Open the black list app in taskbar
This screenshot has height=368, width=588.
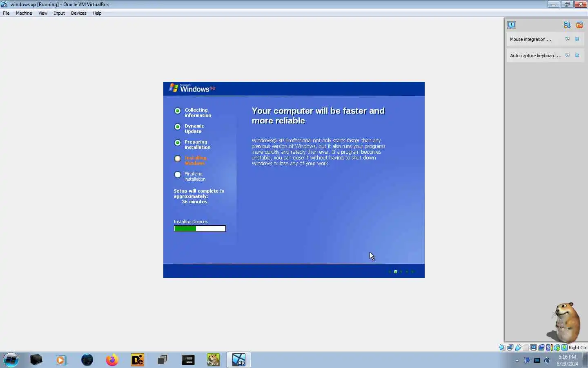[188, 360]
